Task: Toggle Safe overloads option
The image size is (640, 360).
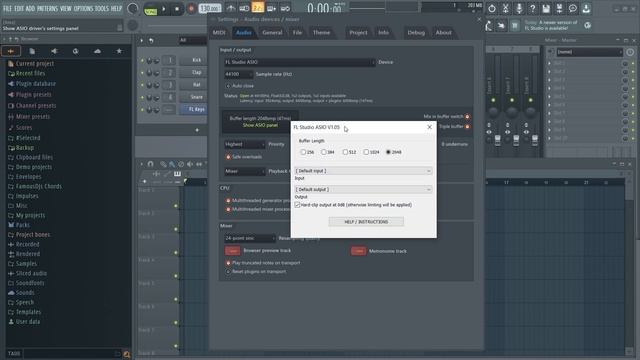Action: (228, 157)
